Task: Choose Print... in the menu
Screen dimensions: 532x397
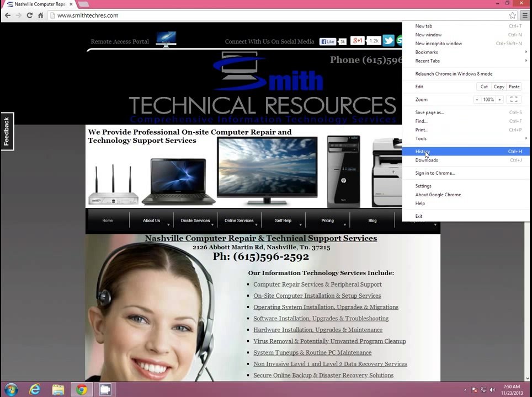Action: coord(466,130)
